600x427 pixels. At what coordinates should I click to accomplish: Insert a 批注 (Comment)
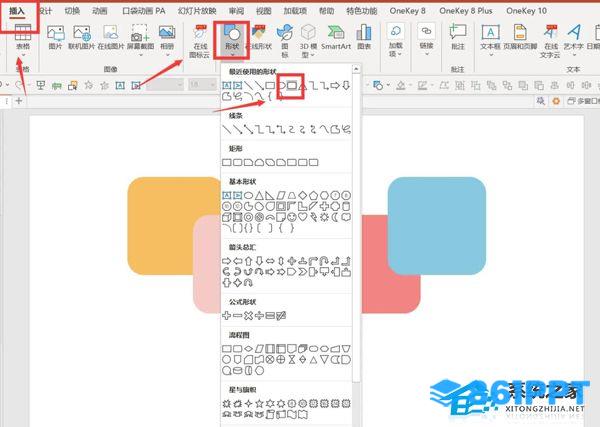coord(458,37)
